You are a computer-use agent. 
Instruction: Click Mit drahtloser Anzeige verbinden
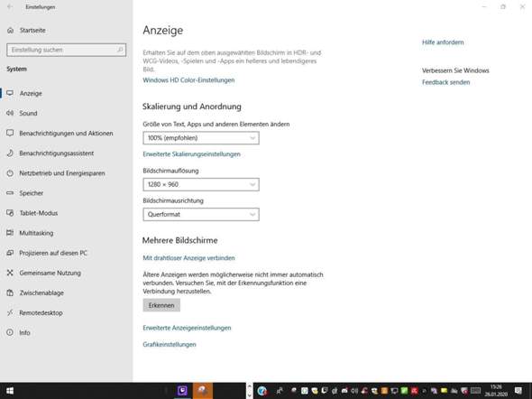[x=188, y=258]
